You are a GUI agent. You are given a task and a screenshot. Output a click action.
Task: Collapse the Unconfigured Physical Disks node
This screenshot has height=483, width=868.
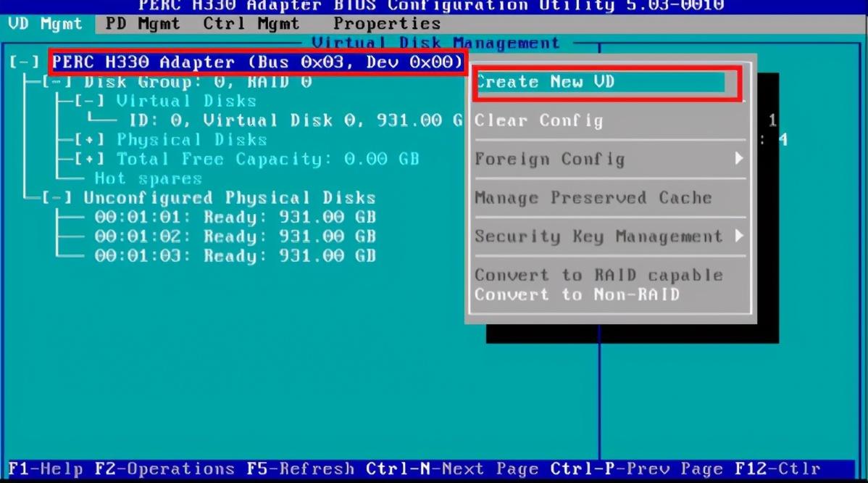(57, 198)
